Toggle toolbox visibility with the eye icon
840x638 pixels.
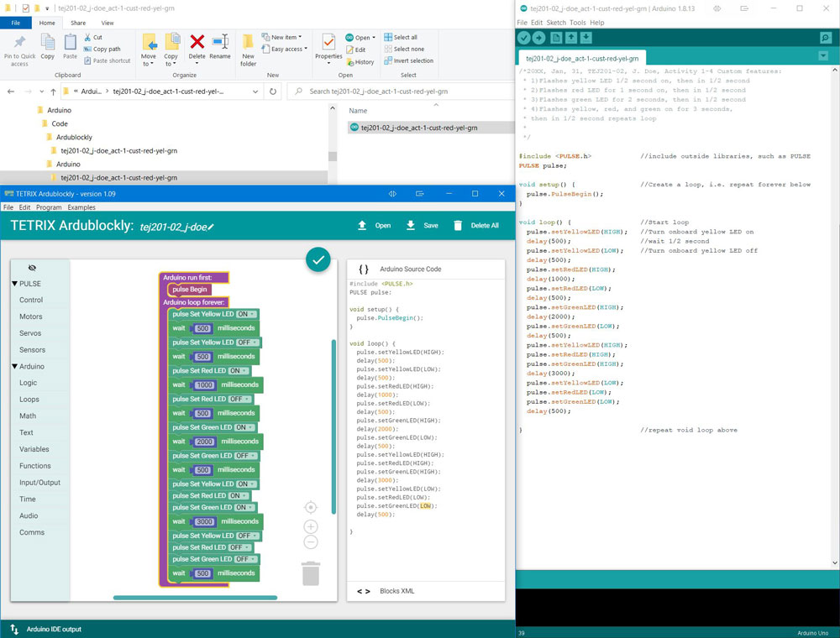32,268
